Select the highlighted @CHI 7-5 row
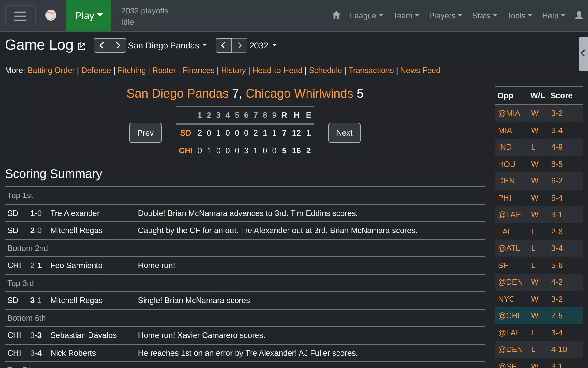Image resolution: width=588 pixels, height=368 pixels. click(x=539, y=316)
